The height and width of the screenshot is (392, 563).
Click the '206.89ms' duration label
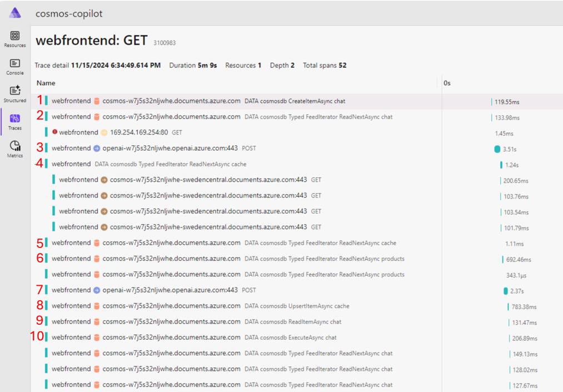tap(525, 339)
